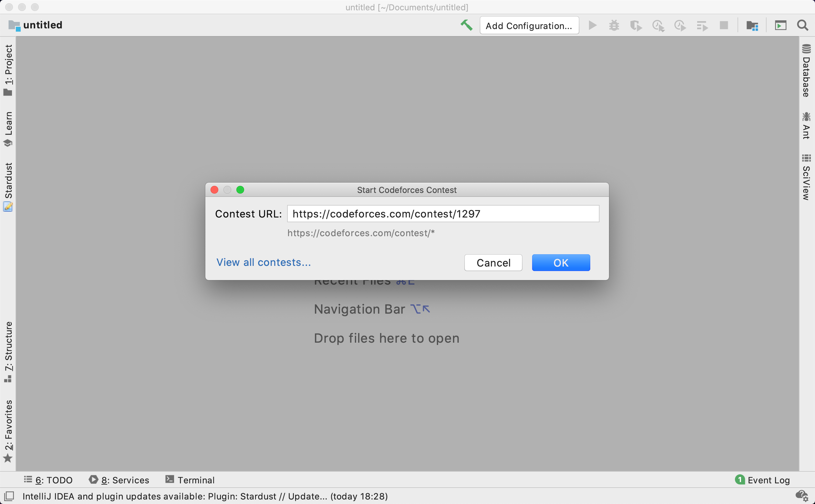
Task: Click the Project Structure icon
Action: [x=753, y=25]
